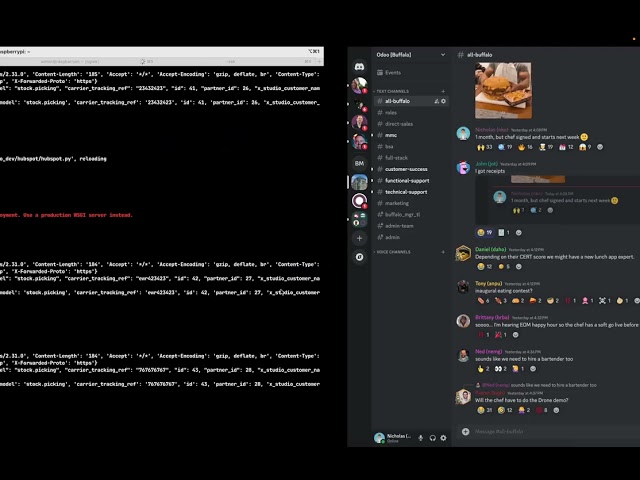Select the server with building photo icon
This screenshot has width=640, height=480.
point(359,182)
